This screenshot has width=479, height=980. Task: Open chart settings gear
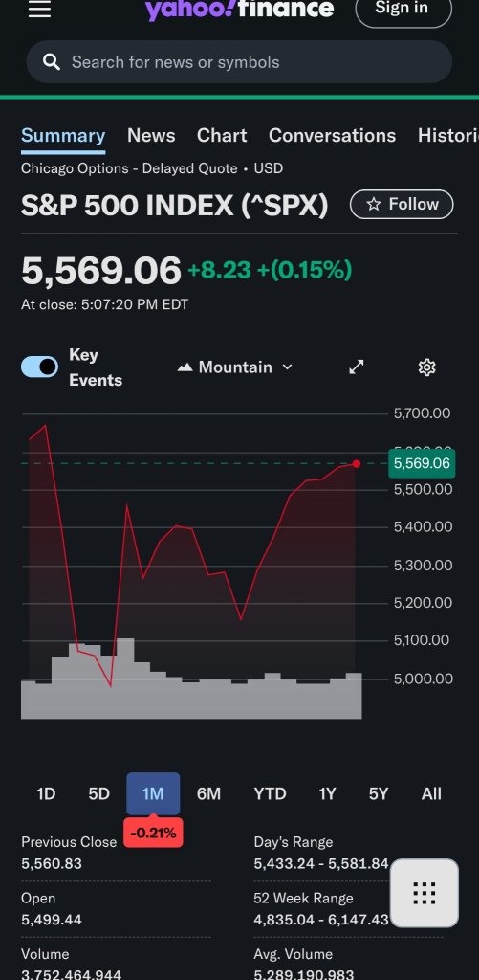426,367
